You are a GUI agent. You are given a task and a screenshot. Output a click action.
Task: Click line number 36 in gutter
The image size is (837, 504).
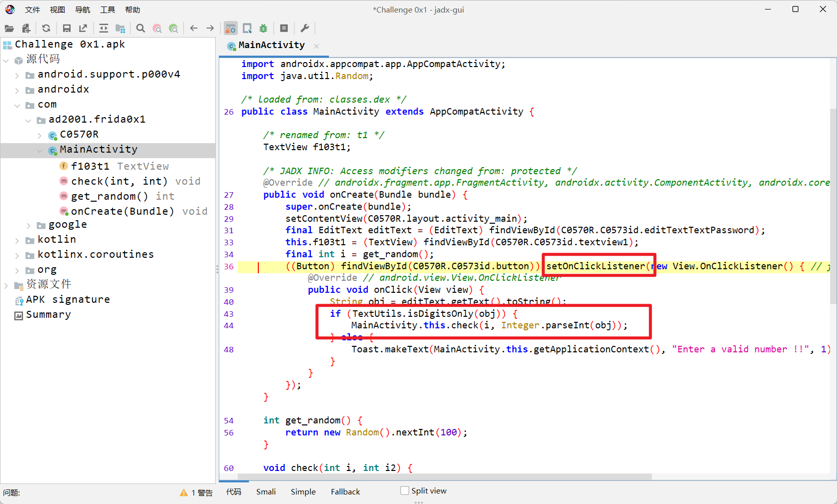[x=229, y=266]
